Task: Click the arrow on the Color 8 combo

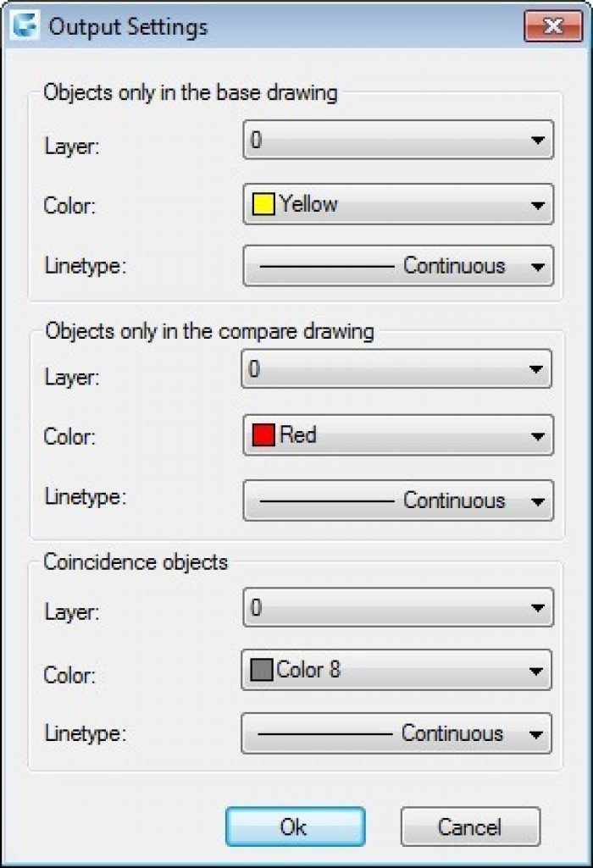Action: coord(535,672)
